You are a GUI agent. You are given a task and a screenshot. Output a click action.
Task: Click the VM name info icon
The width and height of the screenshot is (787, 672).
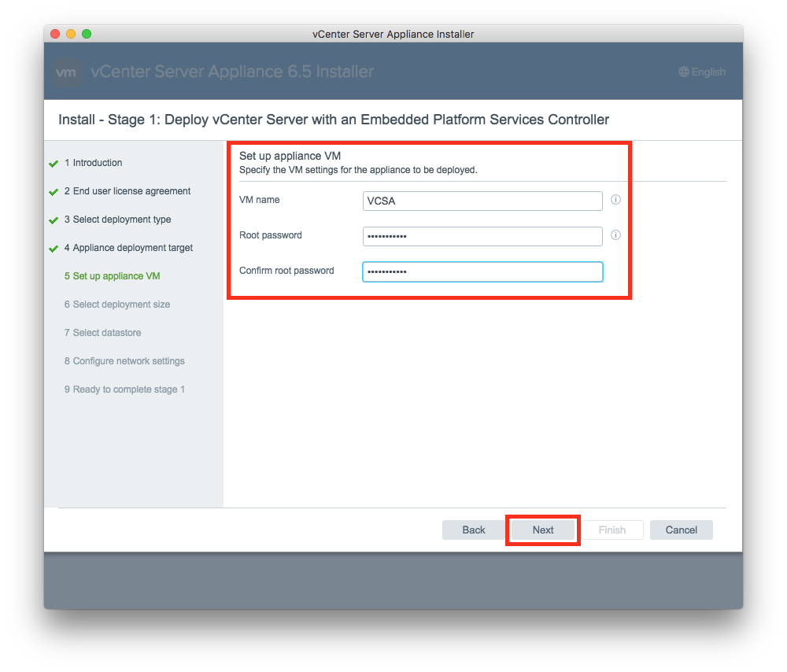(x=615, y=200)
